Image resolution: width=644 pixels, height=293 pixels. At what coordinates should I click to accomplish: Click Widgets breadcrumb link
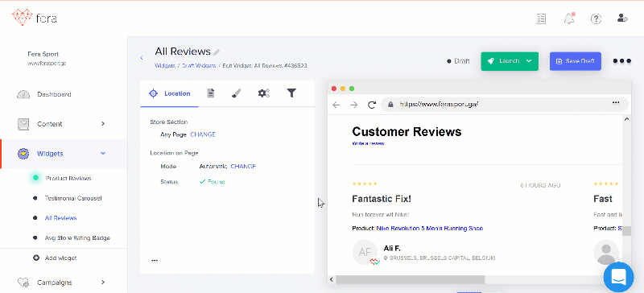(165, 66)
